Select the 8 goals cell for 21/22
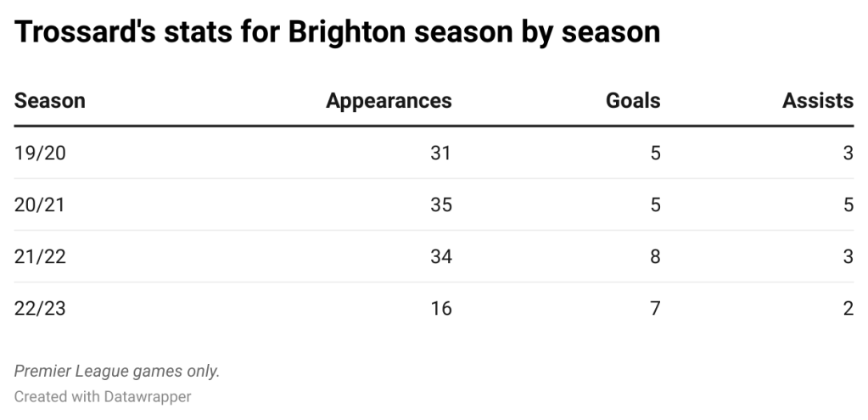The image size is (868, 420). click(x=654, y=256)
